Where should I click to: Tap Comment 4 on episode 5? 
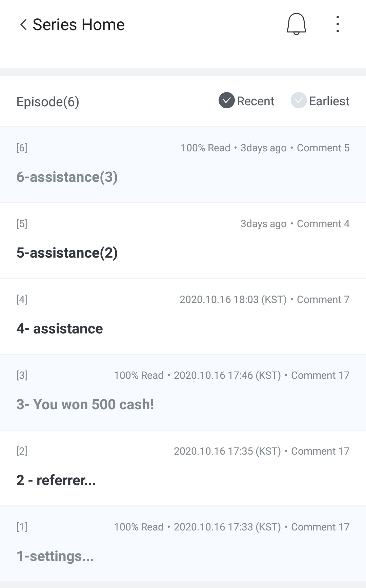pyautogui.click(x=323, y=224)
